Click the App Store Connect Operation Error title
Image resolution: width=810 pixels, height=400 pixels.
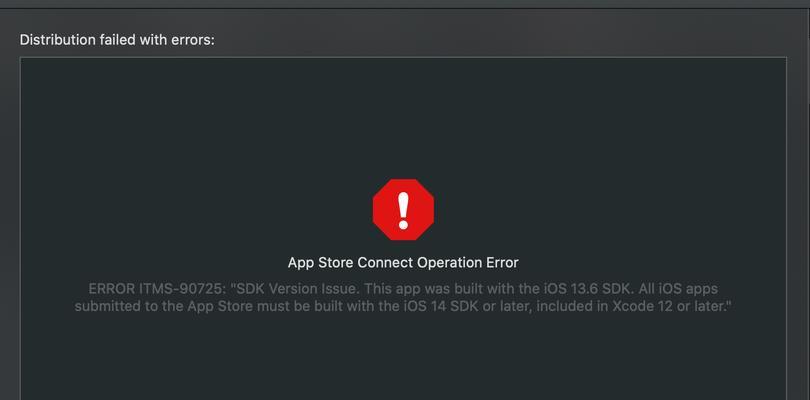(x=403, y=263)
